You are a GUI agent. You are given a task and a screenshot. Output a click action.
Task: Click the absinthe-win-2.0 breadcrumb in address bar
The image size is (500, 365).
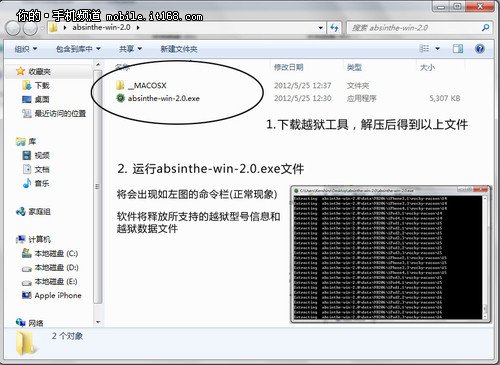(x=101, y=27)
